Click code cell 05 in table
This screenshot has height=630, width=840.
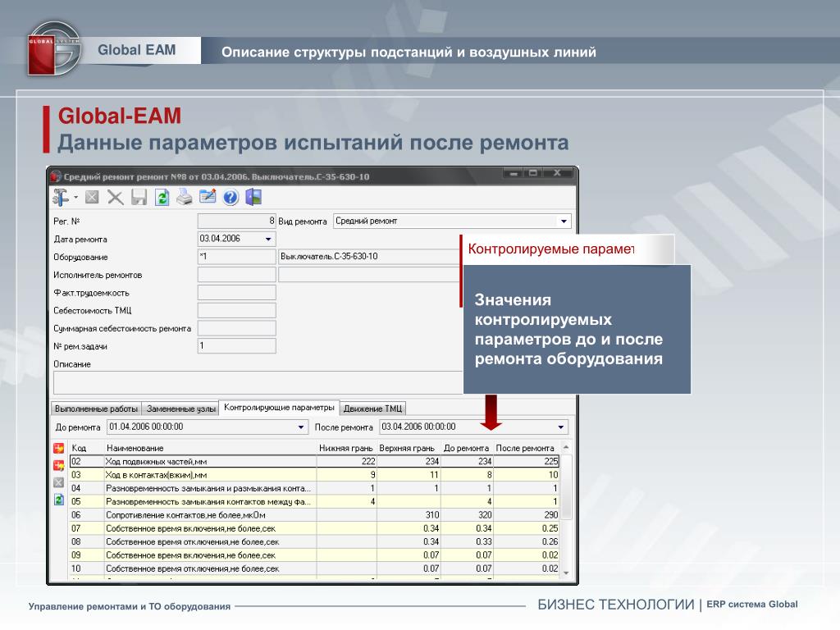[x=86, y=501]
